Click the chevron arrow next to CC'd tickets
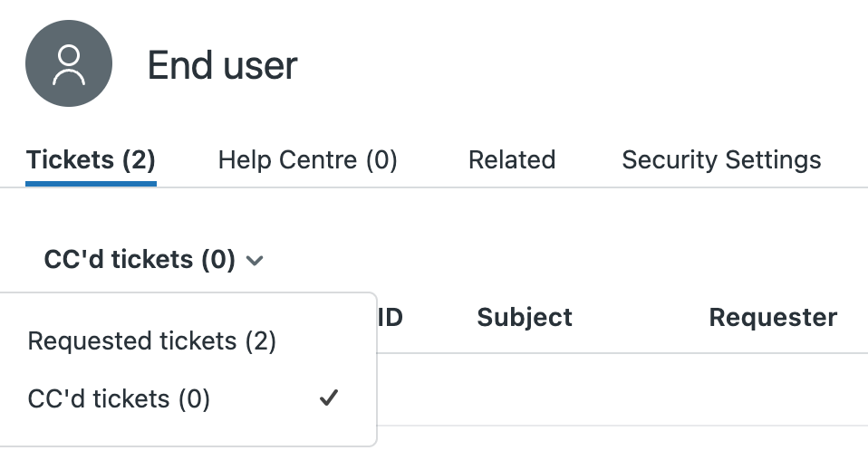The image size is (868, 460). click(x=255, y=261)
